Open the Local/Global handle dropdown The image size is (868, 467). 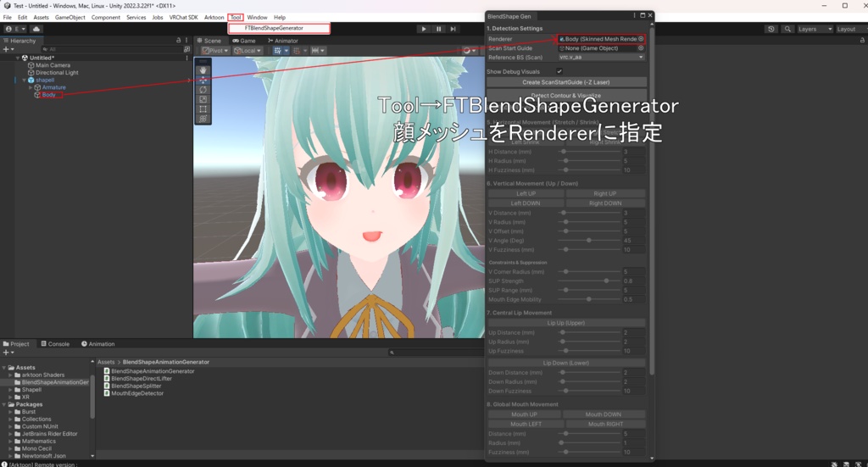(247, 50)
